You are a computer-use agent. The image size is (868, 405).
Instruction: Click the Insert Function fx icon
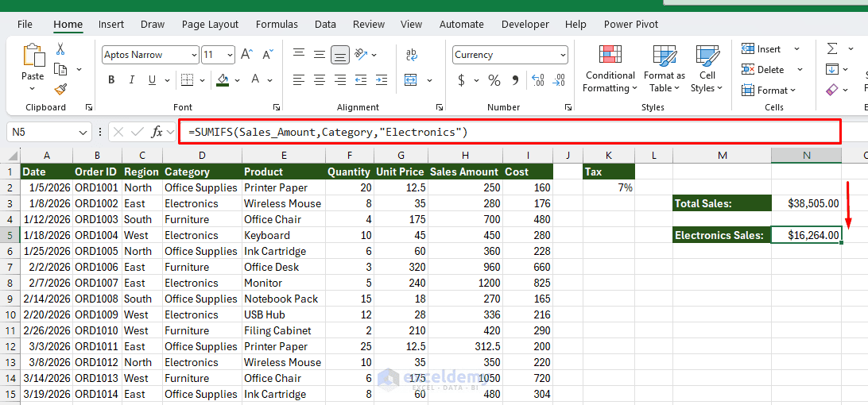(157, 133)
